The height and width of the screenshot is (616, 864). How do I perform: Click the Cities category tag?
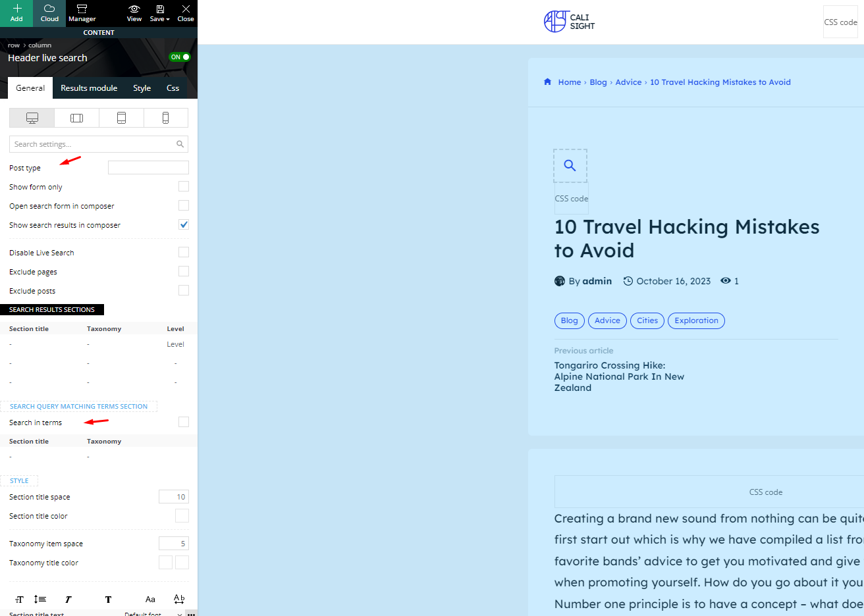(x=647, y=321)
